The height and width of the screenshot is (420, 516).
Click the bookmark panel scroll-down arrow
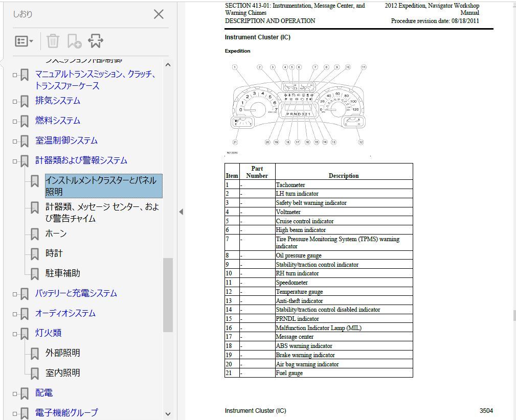[x=168, y=414]
